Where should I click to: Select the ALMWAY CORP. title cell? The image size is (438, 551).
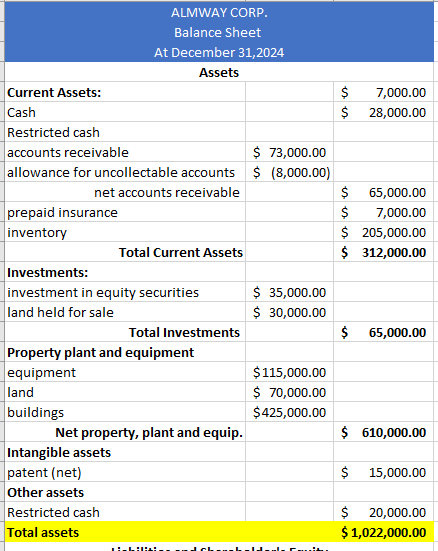[219, 13]
